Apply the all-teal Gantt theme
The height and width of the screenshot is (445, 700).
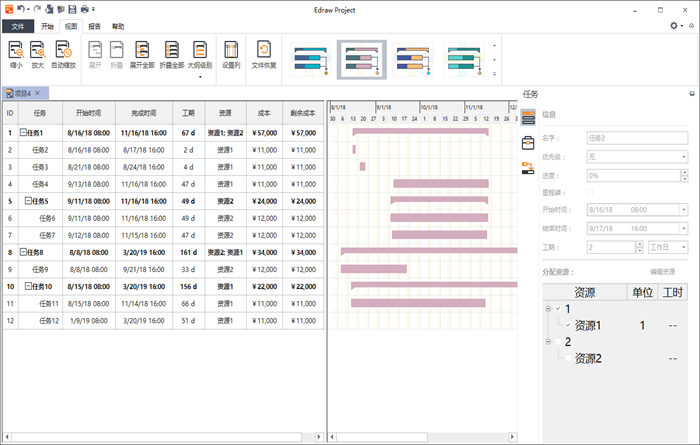[464, 60]
